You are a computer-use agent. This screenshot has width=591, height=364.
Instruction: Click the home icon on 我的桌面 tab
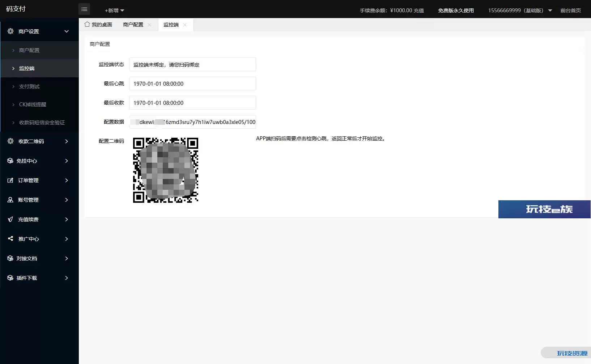coord(87,24)
